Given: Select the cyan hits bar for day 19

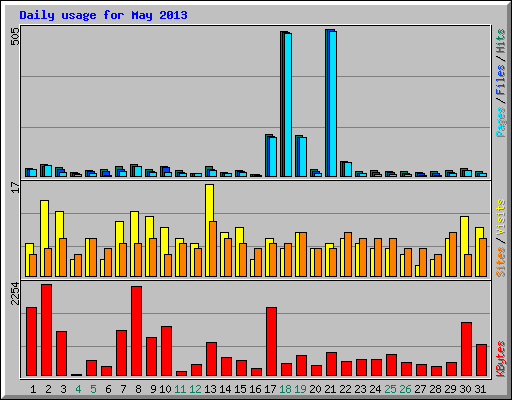Looking at the screenshot, I should [x=303, y=157].
